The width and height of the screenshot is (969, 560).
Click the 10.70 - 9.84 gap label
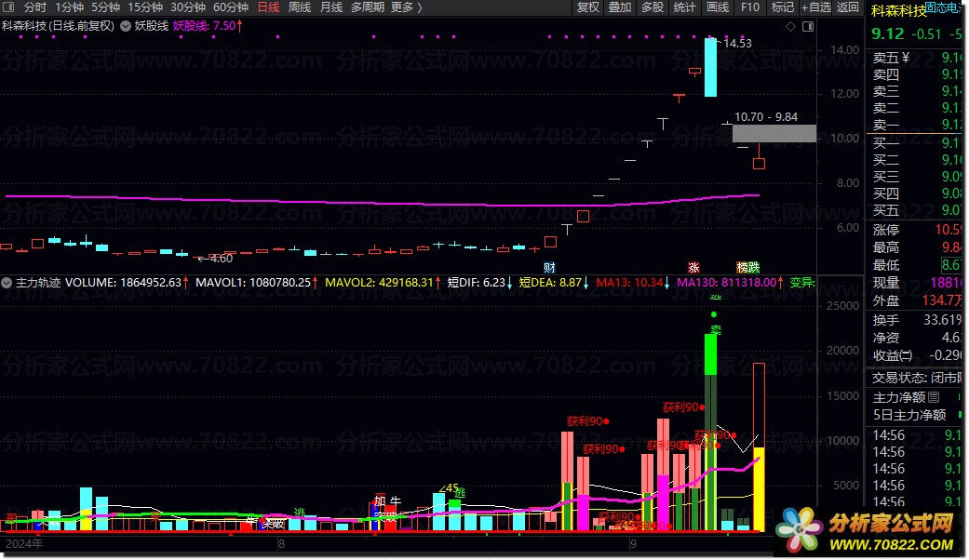coord(766,116)
